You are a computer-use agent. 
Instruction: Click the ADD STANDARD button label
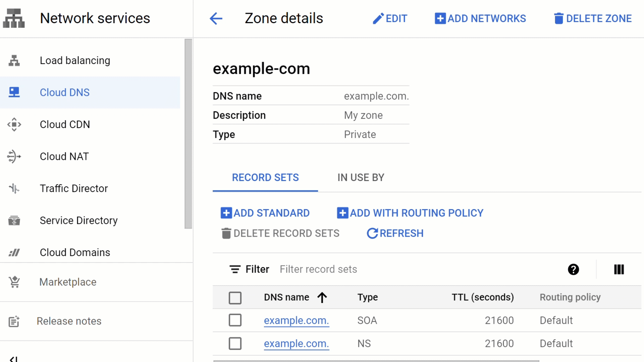(x=271, y=213)
